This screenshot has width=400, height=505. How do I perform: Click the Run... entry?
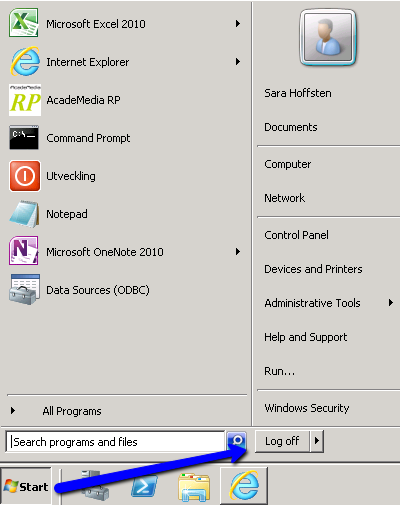(x=279, y=371)
